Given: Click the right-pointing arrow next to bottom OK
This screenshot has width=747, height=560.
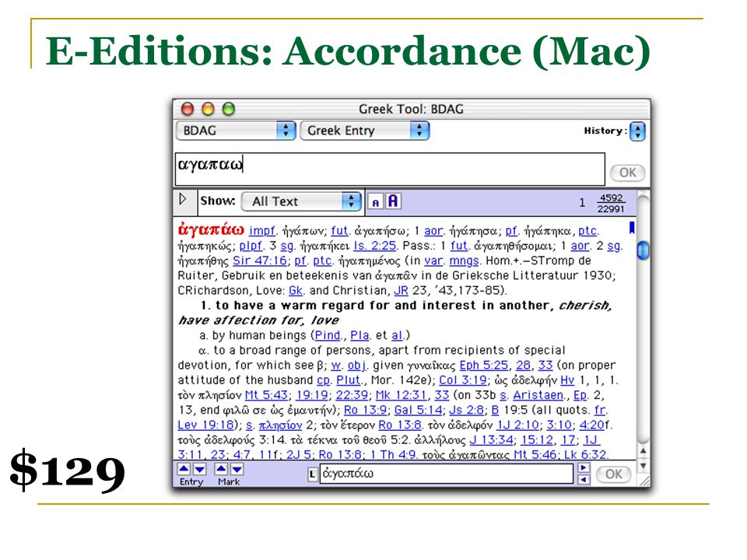Looking at the screenshot, I should coord(584,467).
